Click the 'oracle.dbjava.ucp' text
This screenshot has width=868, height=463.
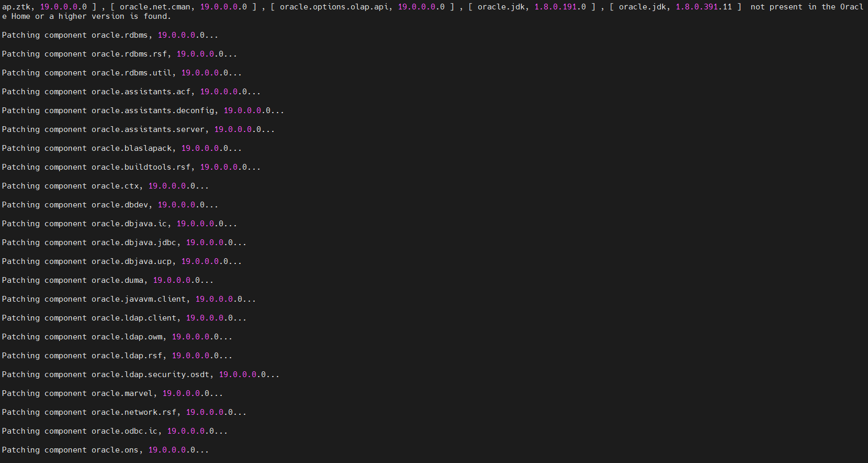(131, 261)
